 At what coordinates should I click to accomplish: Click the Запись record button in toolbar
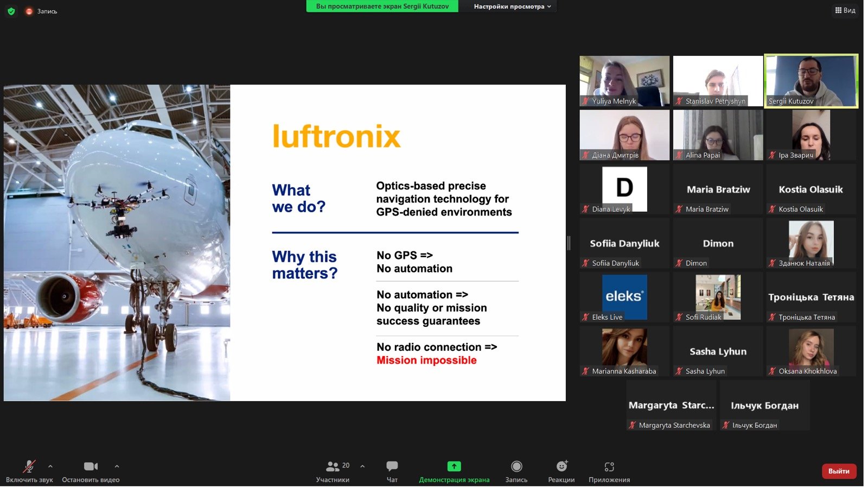(x=516, y=471)
